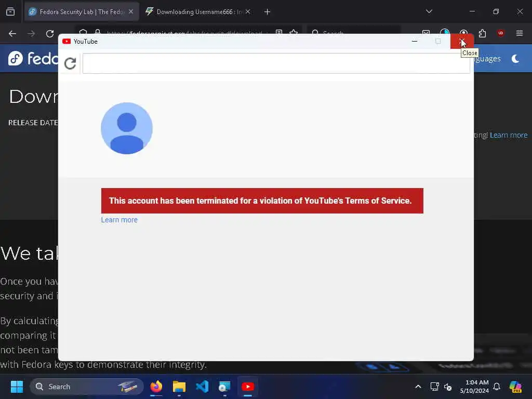The width and height of the screenshot is (532, 399).
Task: Toggle dark mode moon on Fedora site
Action: click(515, 59)
